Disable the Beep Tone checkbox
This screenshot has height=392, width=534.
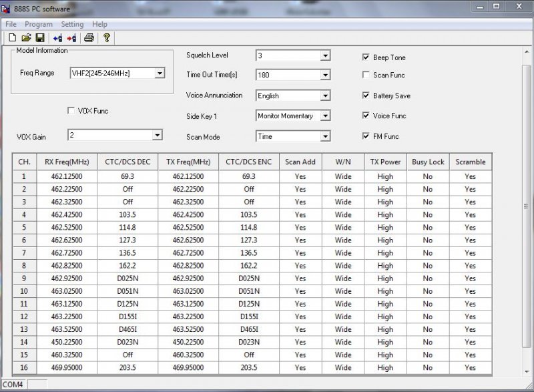point(366,57)
